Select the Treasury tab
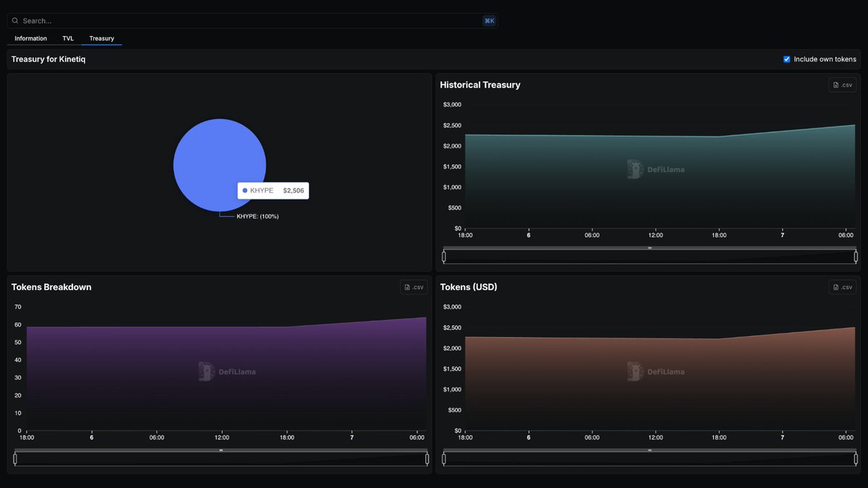 point(101,38)
